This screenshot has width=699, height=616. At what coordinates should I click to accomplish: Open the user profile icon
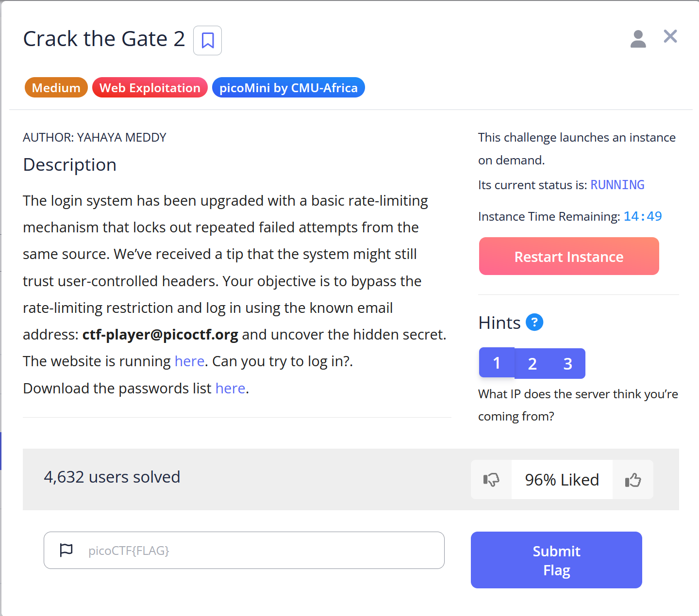[x=638, y=39]
